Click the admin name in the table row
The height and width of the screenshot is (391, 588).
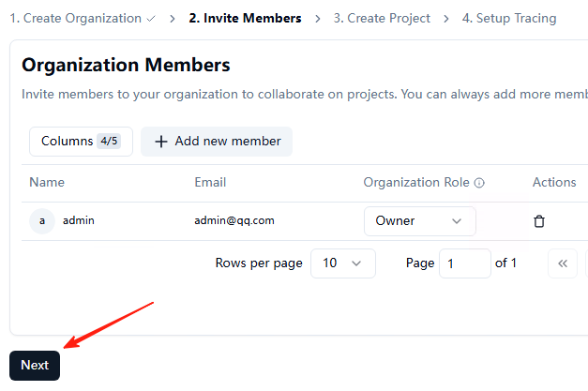[79, 221]
